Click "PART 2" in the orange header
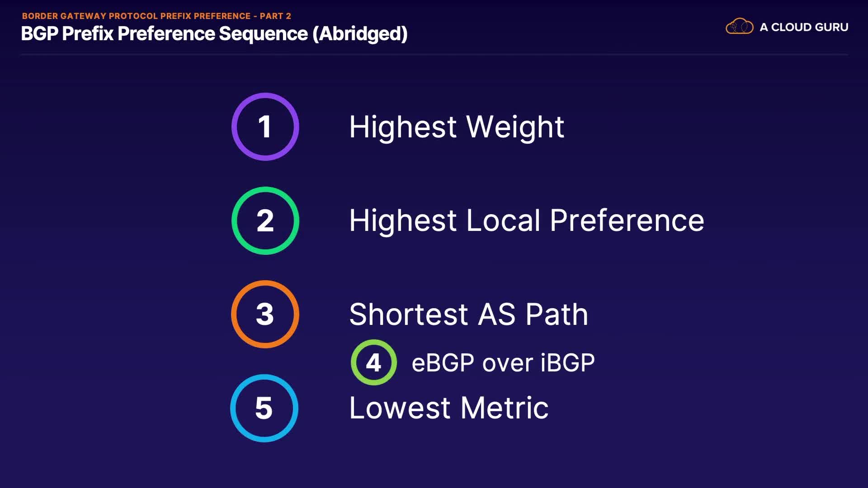 coord(275,16)
